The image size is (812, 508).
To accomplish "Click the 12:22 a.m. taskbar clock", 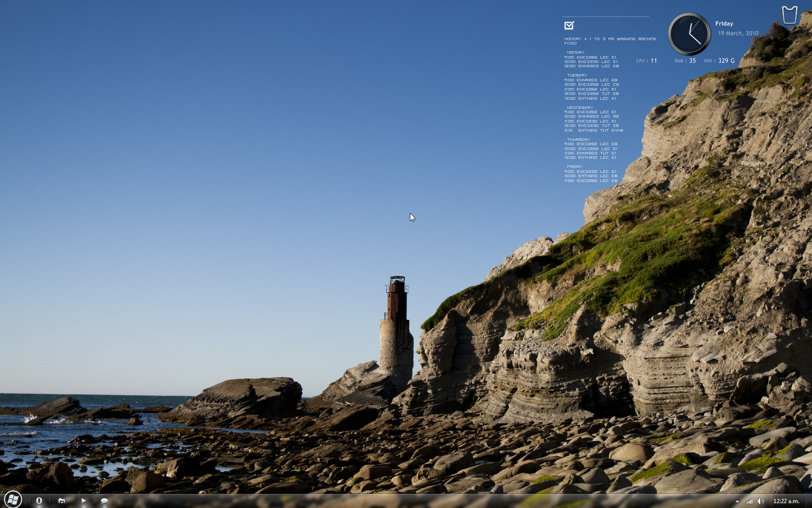I will pos(786,501).
